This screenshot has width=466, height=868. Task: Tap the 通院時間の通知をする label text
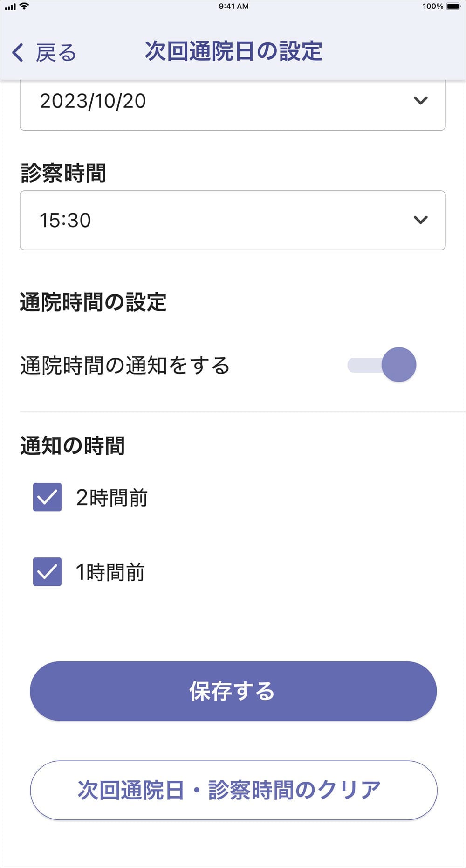(x=125, y=365)
